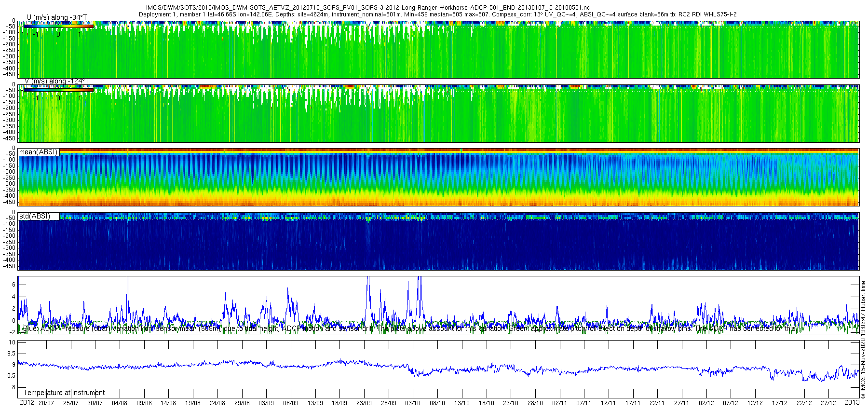The width and height of the screenshot is (868, 410).
Task: Pick the '03/09' date tick label
Action: pos(266,403)
